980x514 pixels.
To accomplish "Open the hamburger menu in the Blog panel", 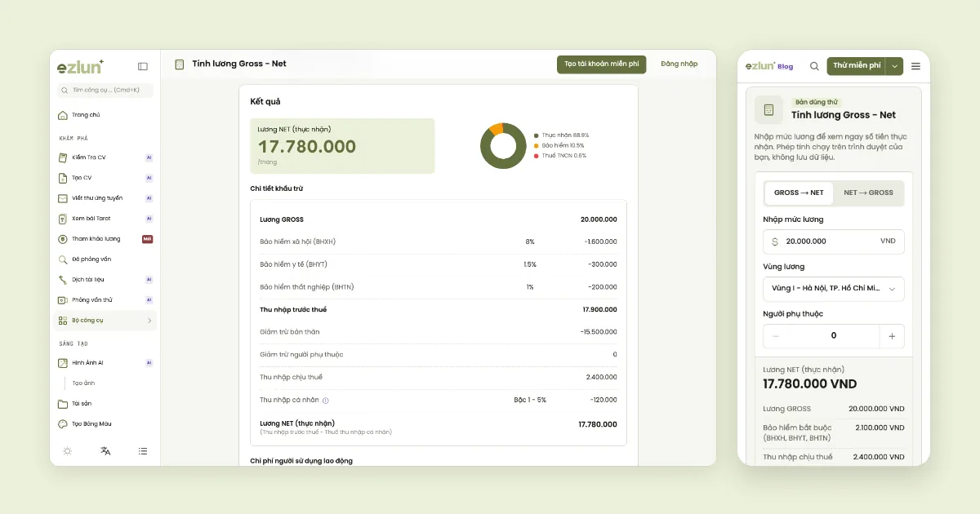I will click(x=915, y=66).
